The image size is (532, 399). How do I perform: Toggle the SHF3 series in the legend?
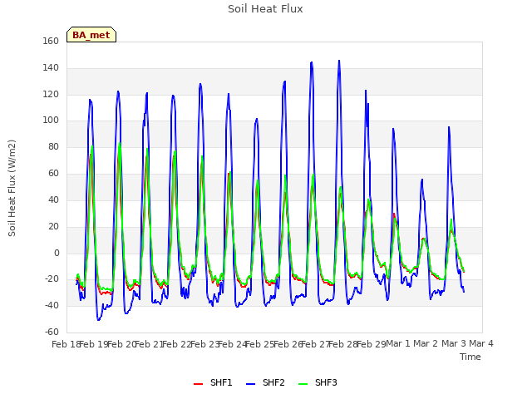(318, 382)
